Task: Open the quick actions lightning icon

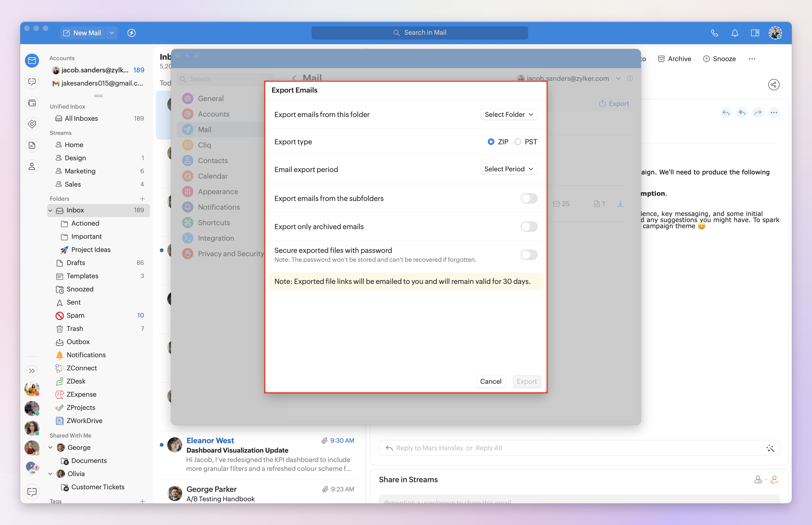Action: pos(132,33)
